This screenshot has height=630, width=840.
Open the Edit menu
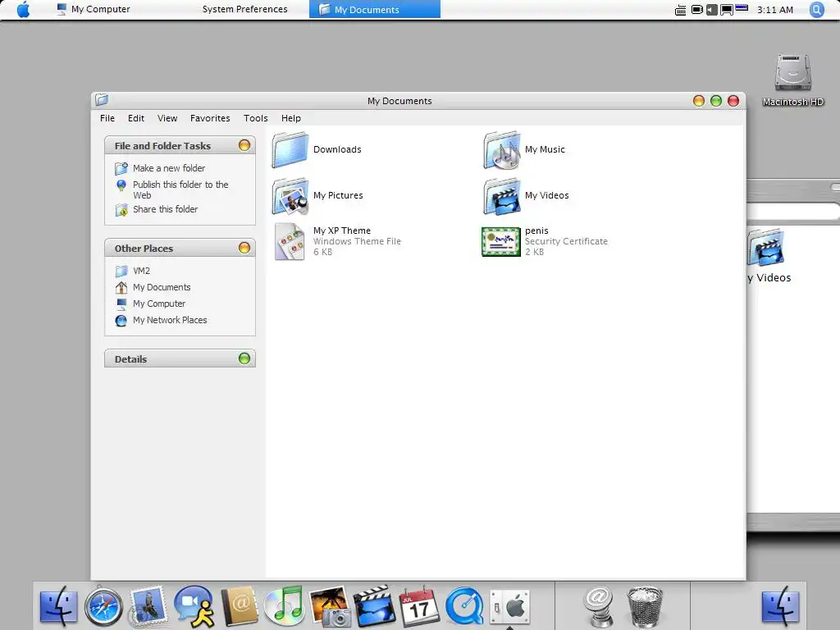point(136,118)
